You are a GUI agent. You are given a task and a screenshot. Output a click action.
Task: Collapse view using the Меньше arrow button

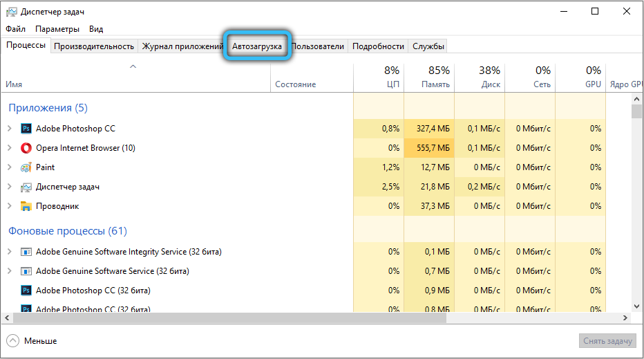pyautogui.click(x=13, y=341)
